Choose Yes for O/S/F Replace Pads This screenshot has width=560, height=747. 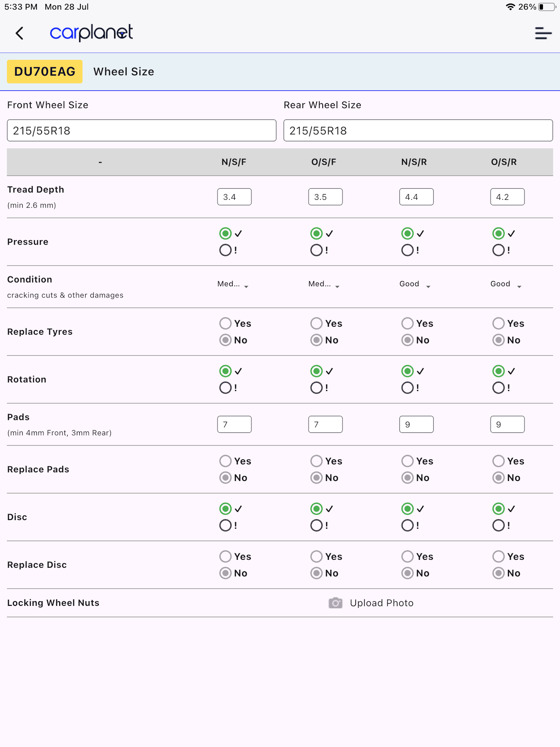click(x=316, y=461)
